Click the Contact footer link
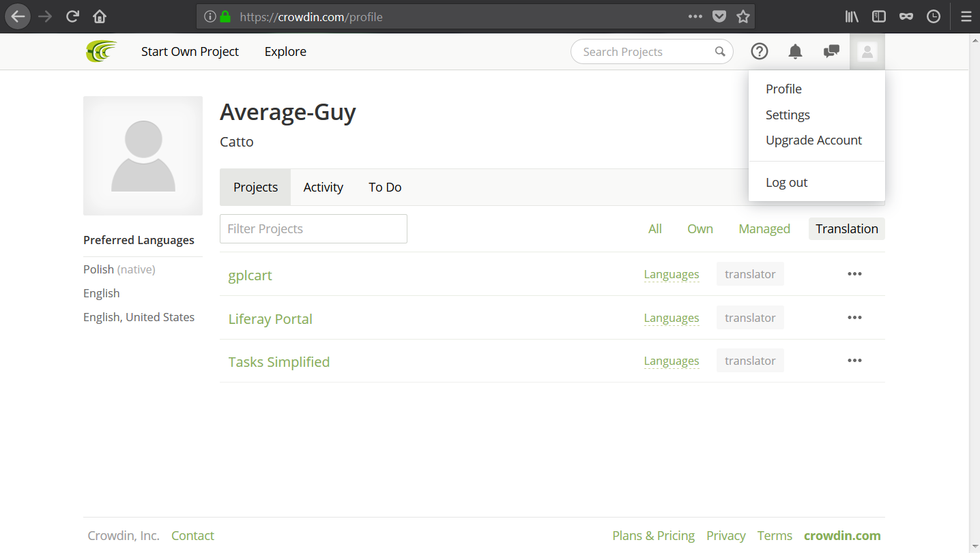This screenshot has width=980, height=553. coord(192,536)
